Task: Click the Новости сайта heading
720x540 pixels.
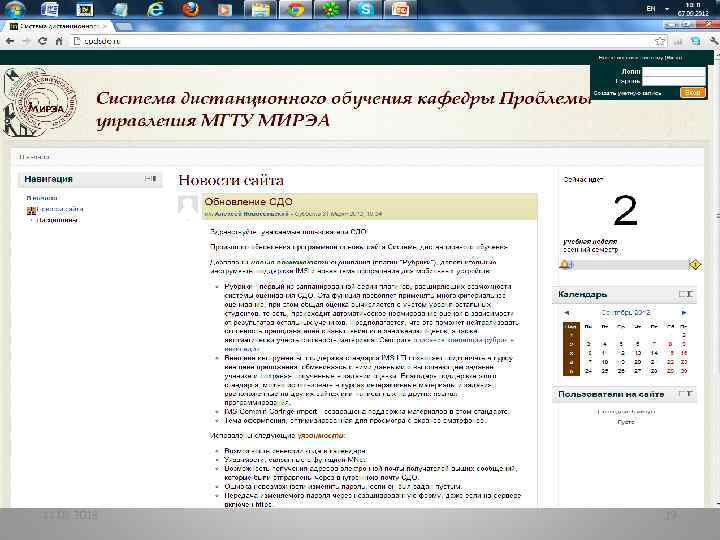Action: (x=231, y=180)
